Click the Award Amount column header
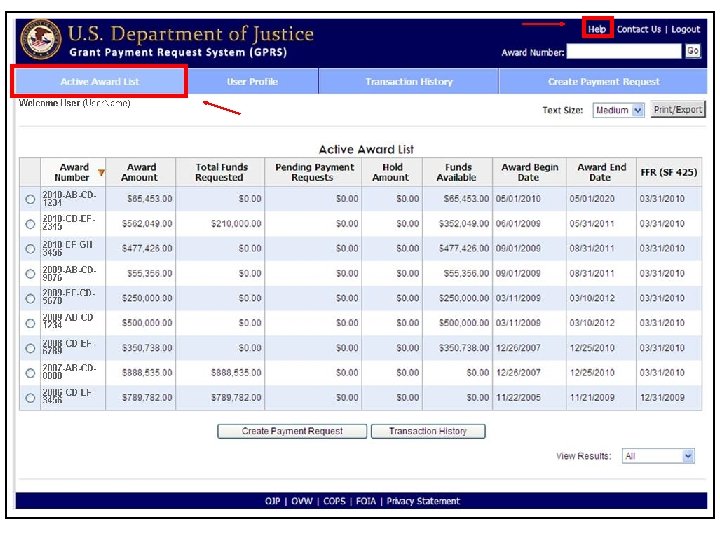 [x=141, y=172]
